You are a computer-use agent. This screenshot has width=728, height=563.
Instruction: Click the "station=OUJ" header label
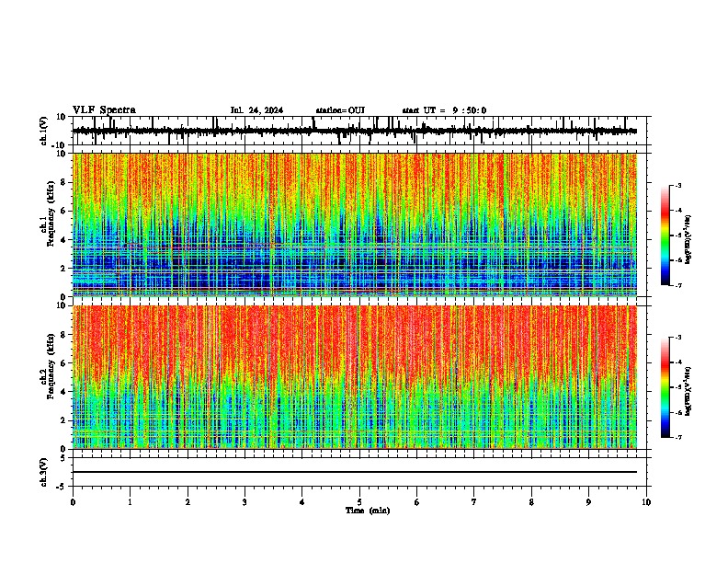[x=340, y=110]
